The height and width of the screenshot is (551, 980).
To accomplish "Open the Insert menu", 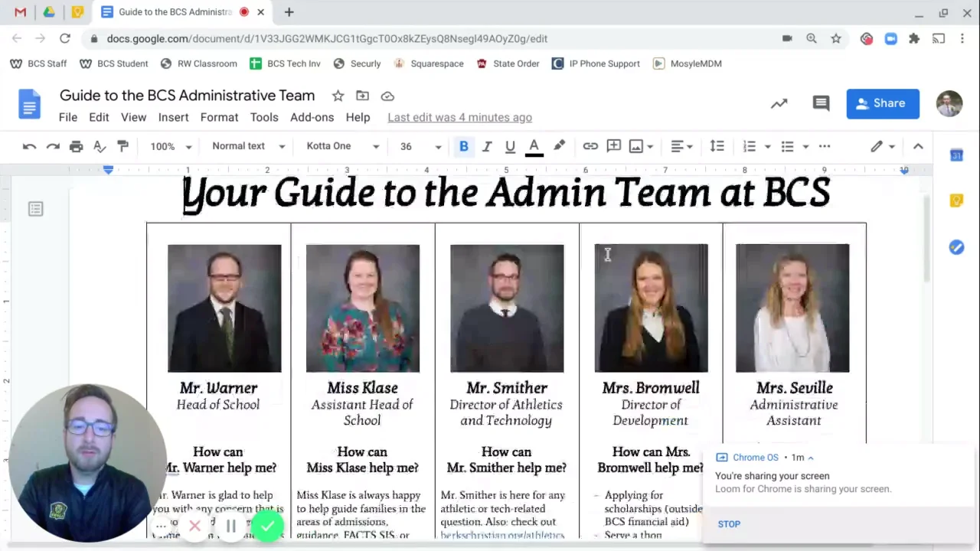I will point(173,117).
